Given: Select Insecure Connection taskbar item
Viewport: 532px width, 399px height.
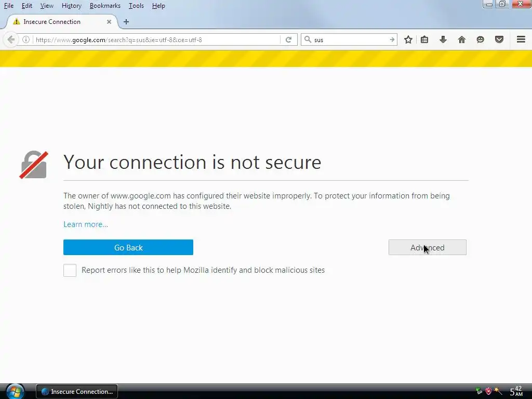Looking at the screenshot, I should 77,392.
